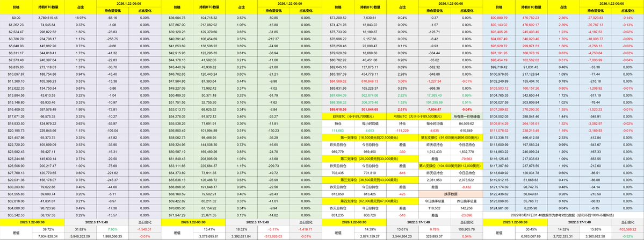Select the 18.97% share cell

point(81,18)
